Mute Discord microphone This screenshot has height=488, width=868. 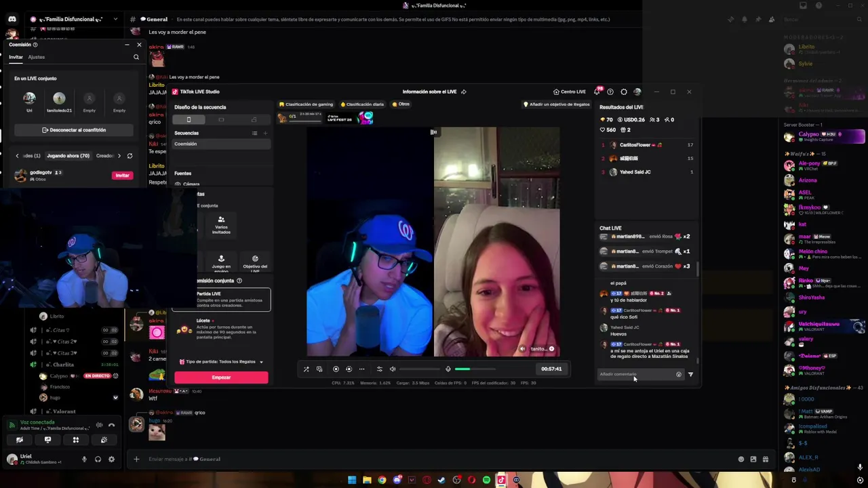click(x=84, y=459)
